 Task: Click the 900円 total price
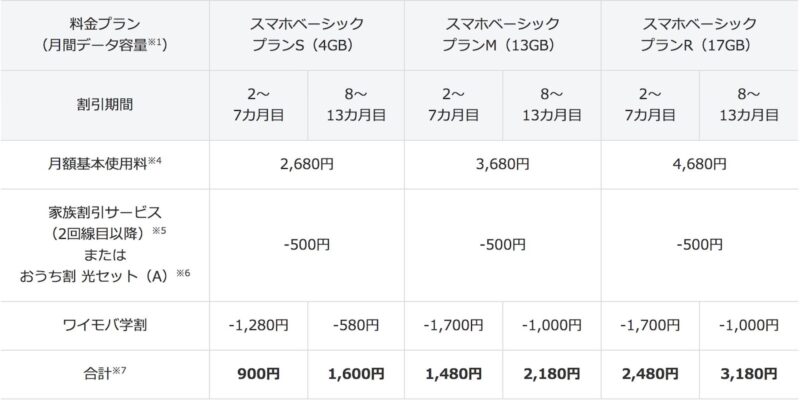[257, 373]
